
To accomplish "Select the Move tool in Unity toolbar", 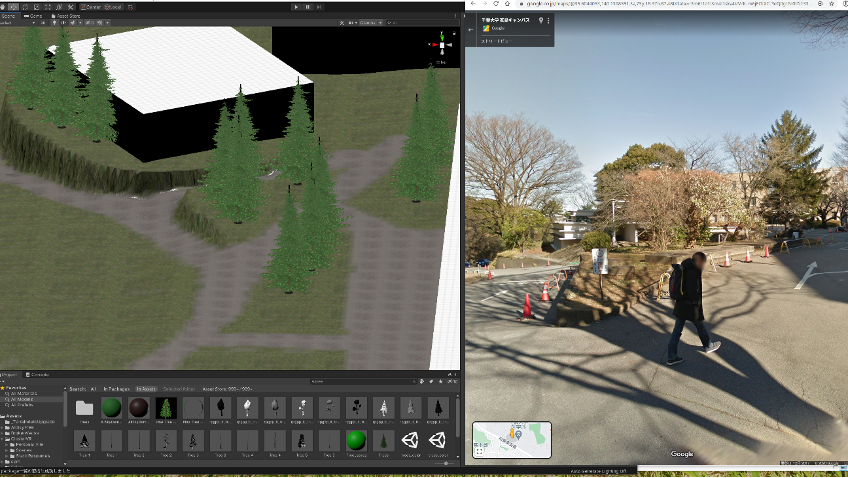I will tap(14, 7).
